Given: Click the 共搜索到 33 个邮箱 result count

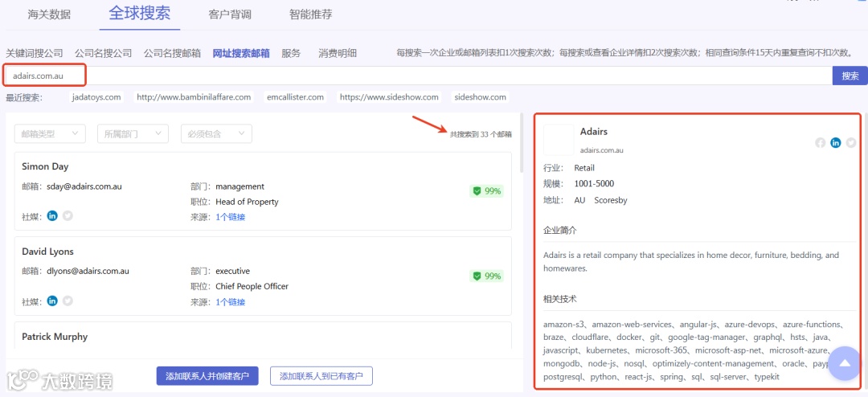Looking at the screenshot, I should [x=481, y=134].
